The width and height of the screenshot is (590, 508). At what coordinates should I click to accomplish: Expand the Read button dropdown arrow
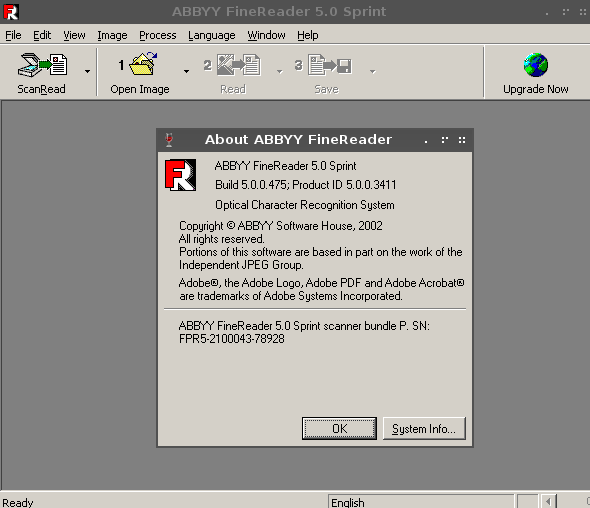pyautogui.click(x=280, y=71)
